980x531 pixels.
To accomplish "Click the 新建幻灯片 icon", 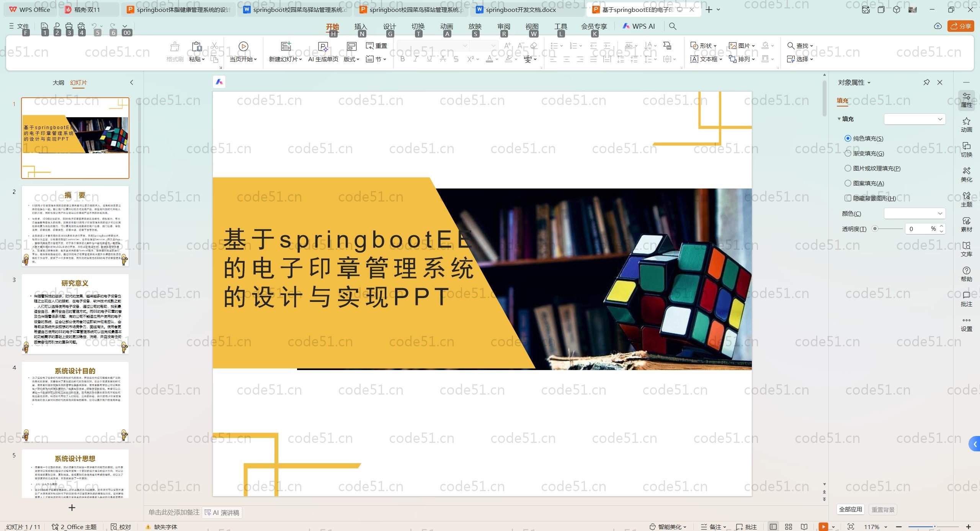I will [x=286, y=46].
